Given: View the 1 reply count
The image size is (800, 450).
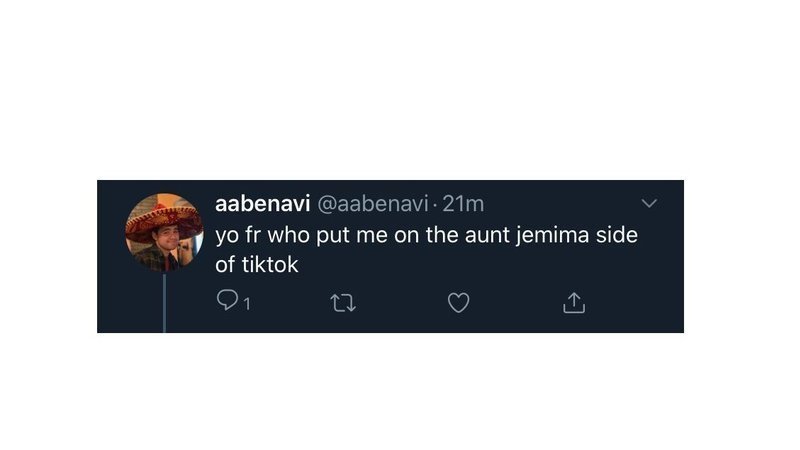Looking at the screenshot, I should click(x=247, y=304).
